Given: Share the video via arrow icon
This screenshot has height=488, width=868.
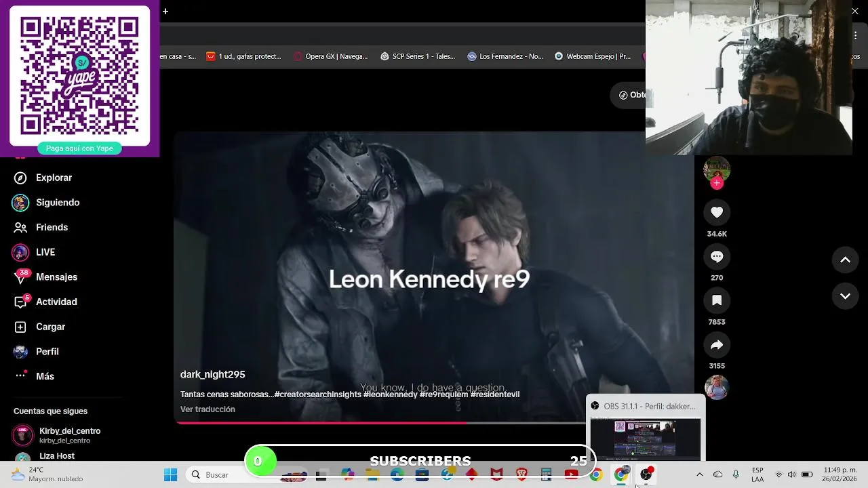Looking at the screenshot, I should coord(717,345).
